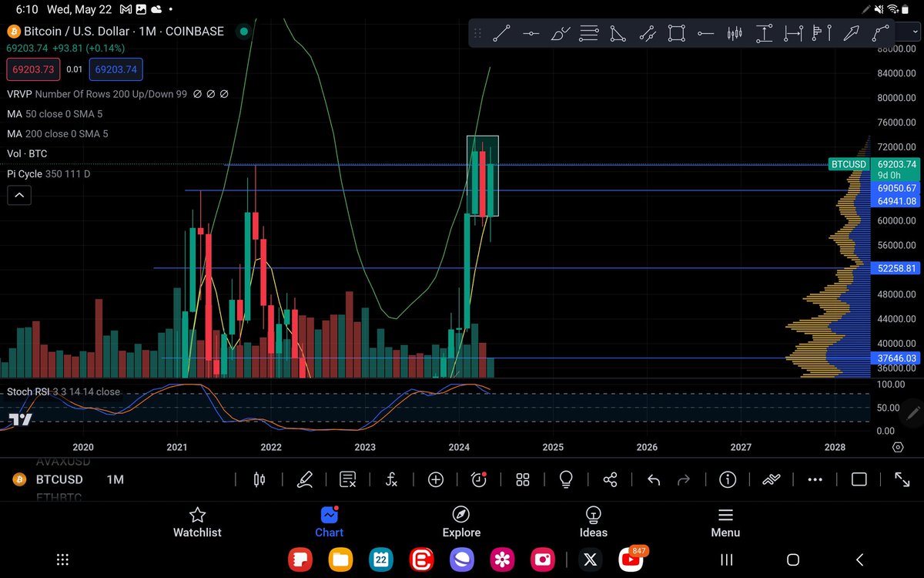Tap the red sell price 69203.73
The image size is (924, 578).
[x=32, y=69]
